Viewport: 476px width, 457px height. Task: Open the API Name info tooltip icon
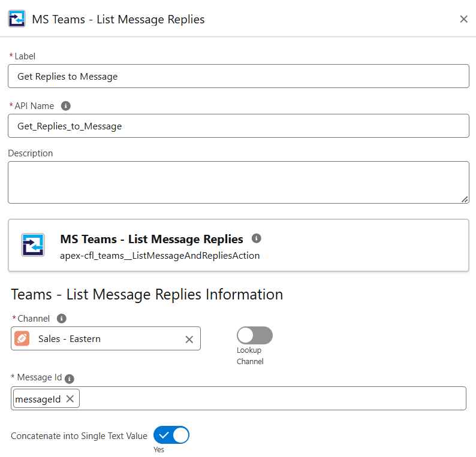click(x=65, y=106)
